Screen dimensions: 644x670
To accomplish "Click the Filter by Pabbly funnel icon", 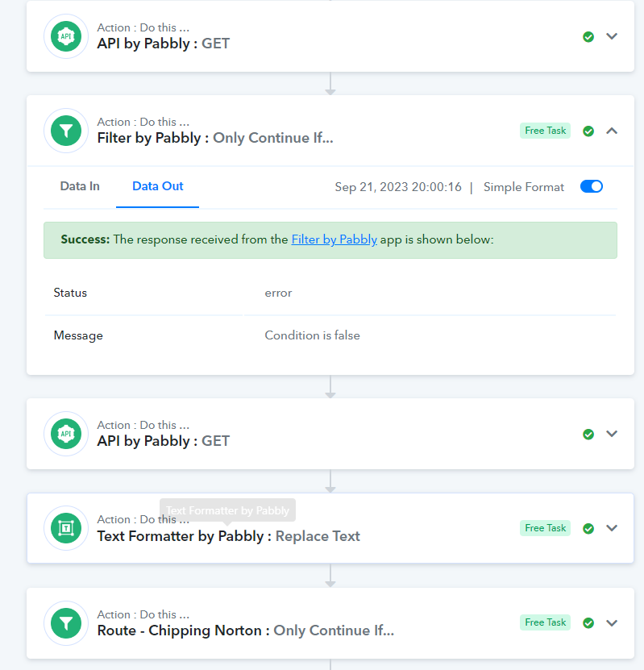I will click(x=66, y=131).
